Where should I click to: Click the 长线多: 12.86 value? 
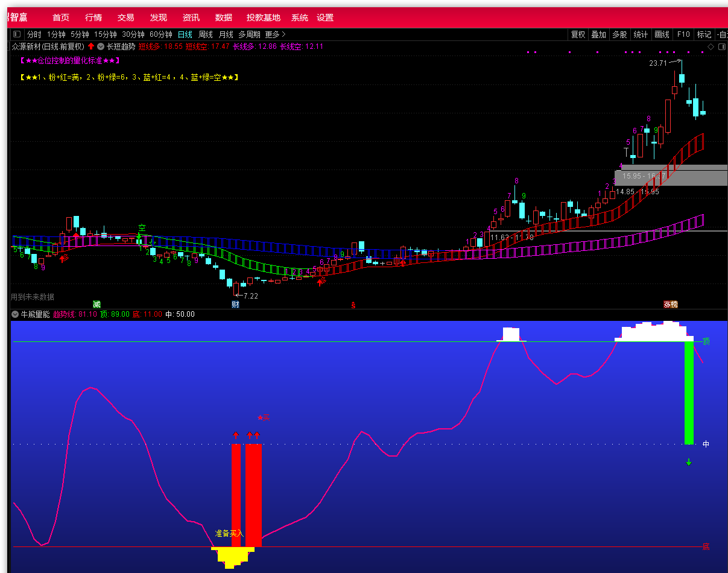[255, 46]
